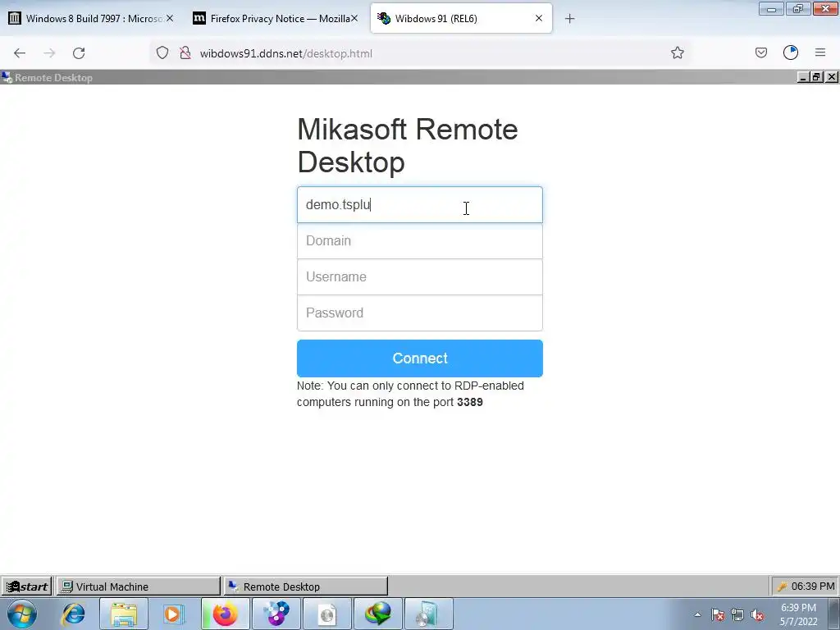The image size is (840, 630).
Task: Click the blue Connect button
Action: [x=419, y=358]
